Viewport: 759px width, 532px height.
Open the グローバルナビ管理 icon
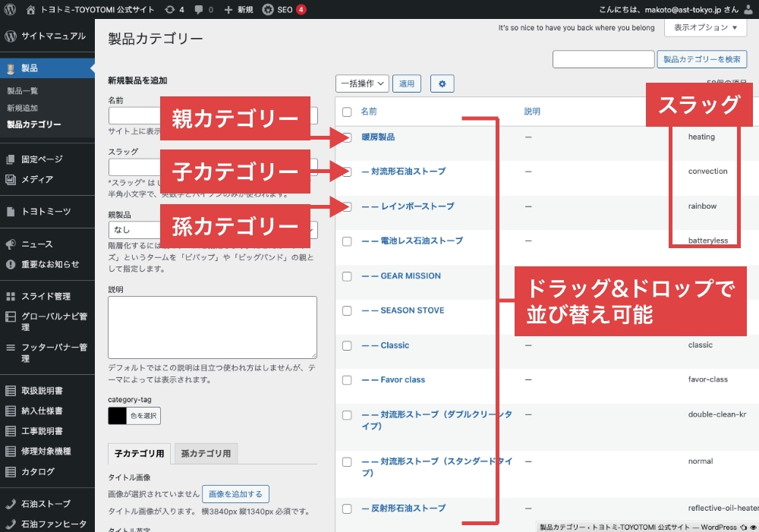(11, 316)
